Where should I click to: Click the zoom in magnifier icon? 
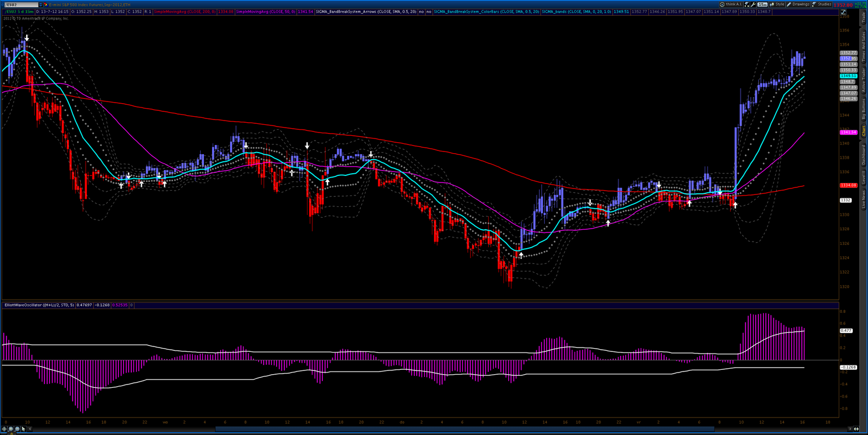point(10,429)
